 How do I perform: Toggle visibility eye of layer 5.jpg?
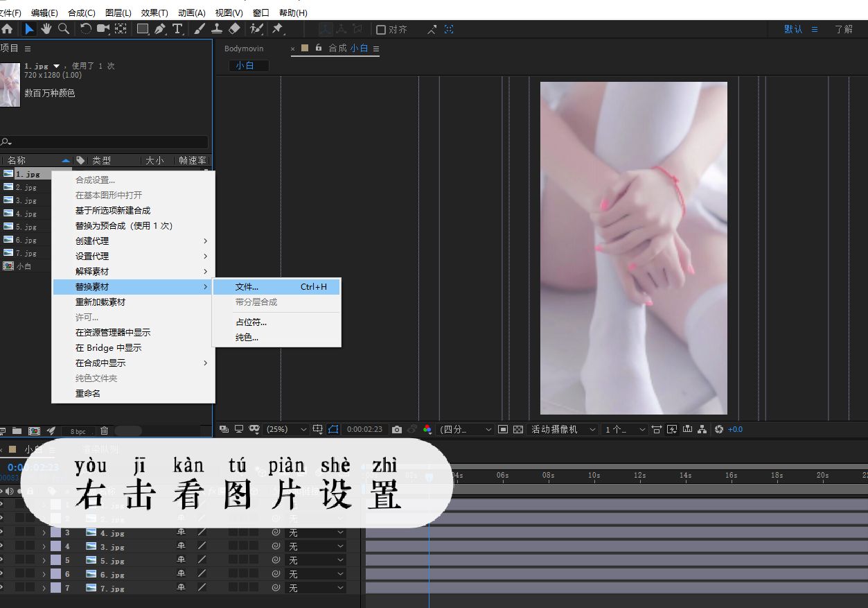click(2, 560)
